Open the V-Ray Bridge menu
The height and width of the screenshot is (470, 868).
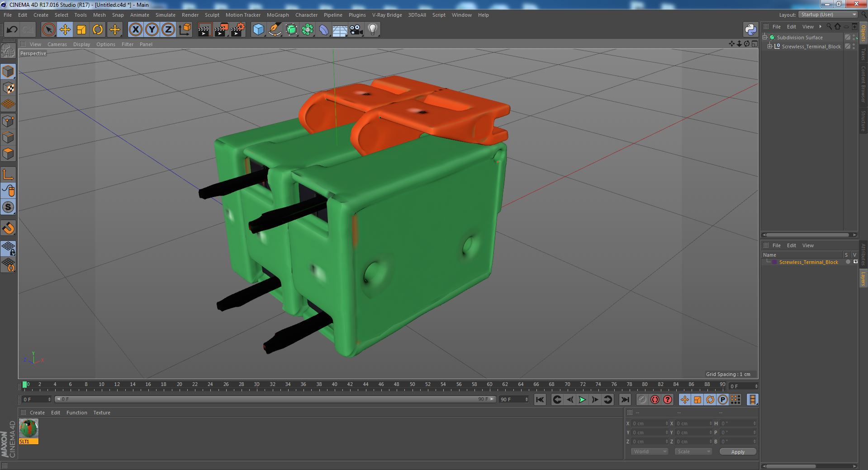[387, 15]
